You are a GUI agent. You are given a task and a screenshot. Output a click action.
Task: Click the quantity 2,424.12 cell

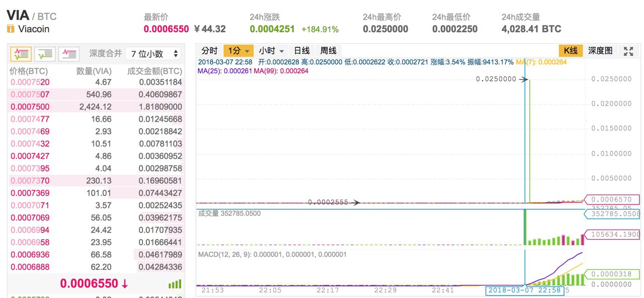pyautogui.click(x=95, y=107)
